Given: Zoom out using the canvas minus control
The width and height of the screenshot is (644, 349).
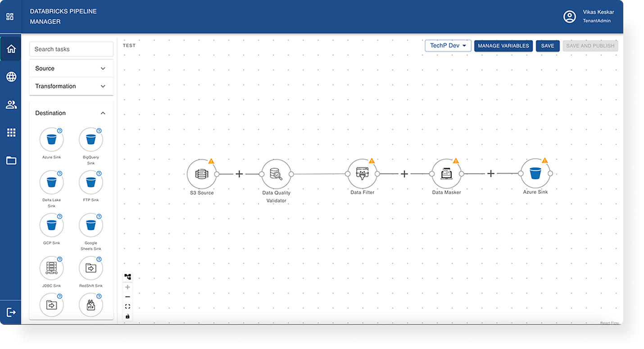Looking at the screenshot, I should click(x=127, y=297).
